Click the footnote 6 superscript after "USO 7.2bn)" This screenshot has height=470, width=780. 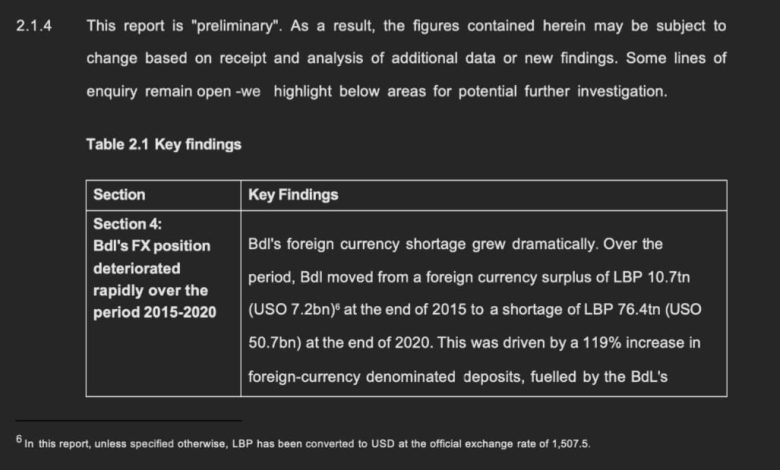pos(338,306)
